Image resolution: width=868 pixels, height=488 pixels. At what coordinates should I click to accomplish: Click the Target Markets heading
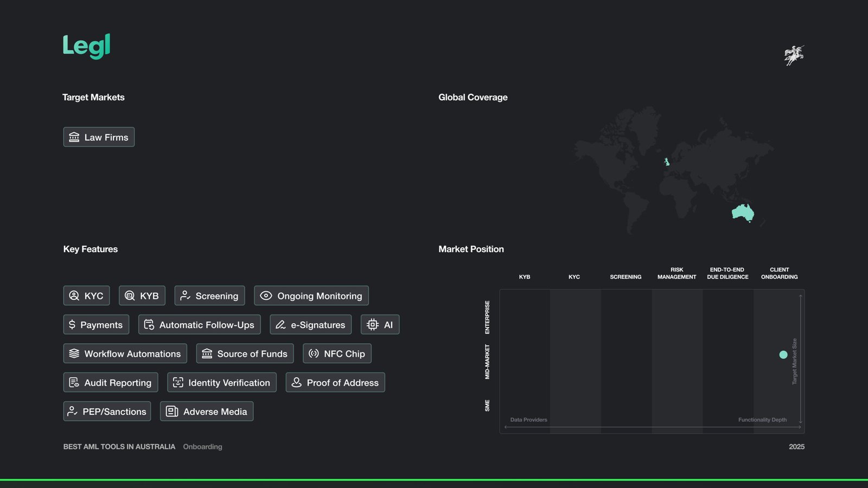(93, 97)
